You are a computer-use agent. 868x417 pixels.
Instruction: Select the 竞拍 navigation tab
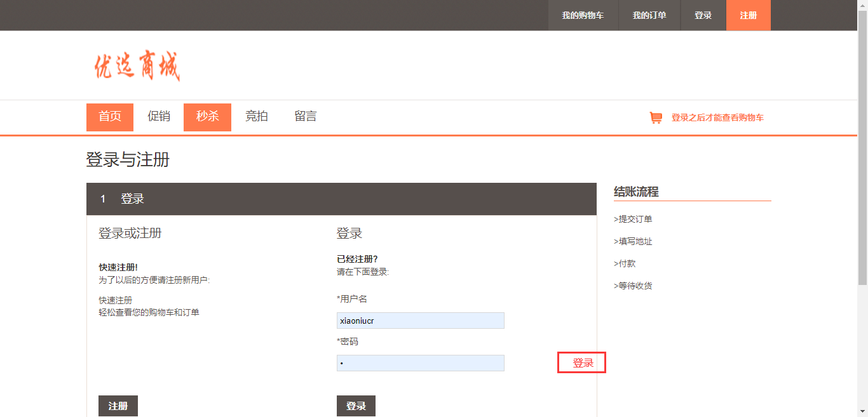pyautogui.click(x=257, y=117)
